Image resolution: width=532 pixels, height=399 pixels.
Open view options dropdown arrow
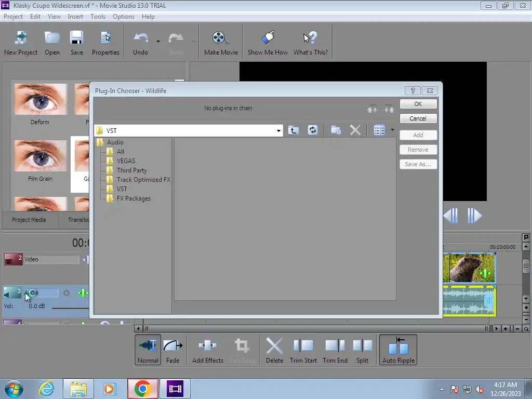(392, 130)
